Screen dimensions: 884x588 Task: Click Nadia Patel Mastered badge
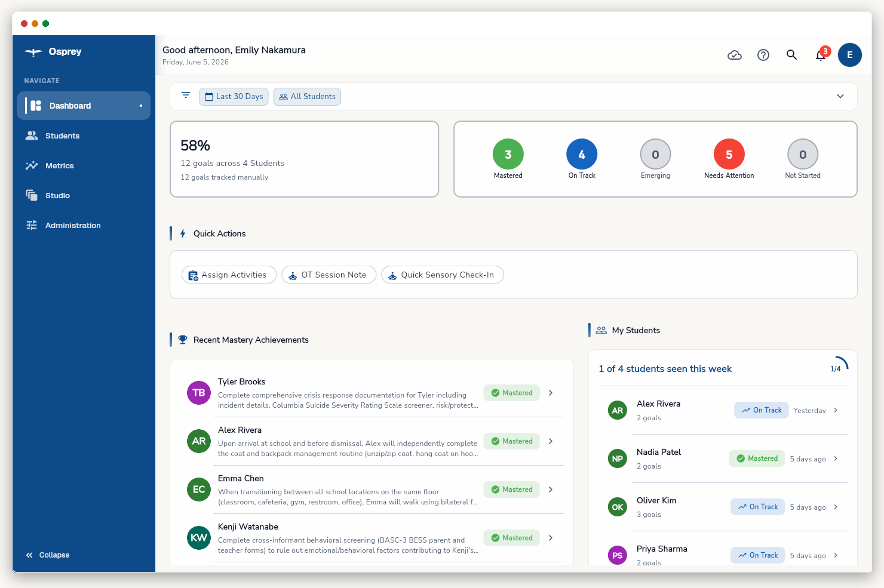point(757,458)
